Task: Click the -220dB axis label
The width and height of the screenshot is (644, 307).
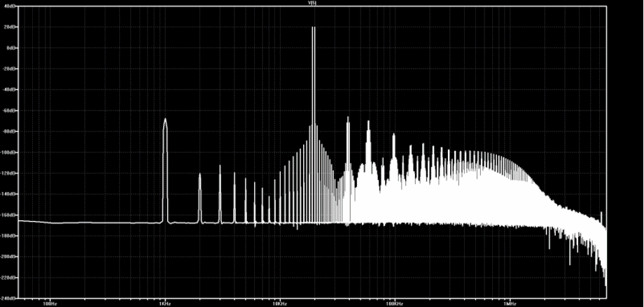Action: coord(9,278)
